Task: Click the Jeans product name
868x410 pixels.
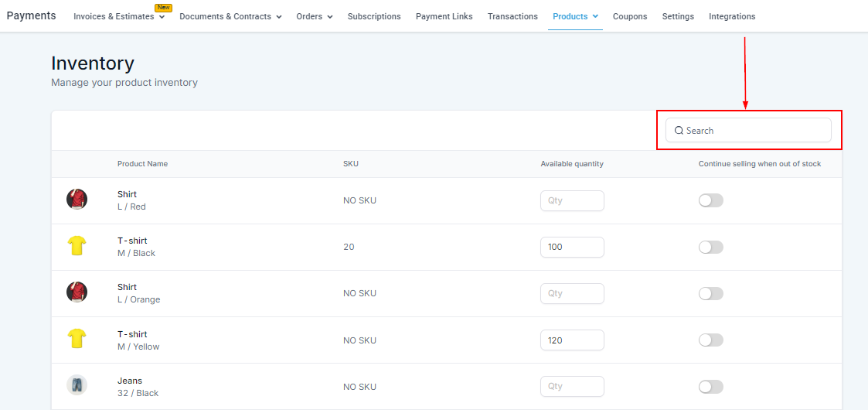Action: point(130,381)
